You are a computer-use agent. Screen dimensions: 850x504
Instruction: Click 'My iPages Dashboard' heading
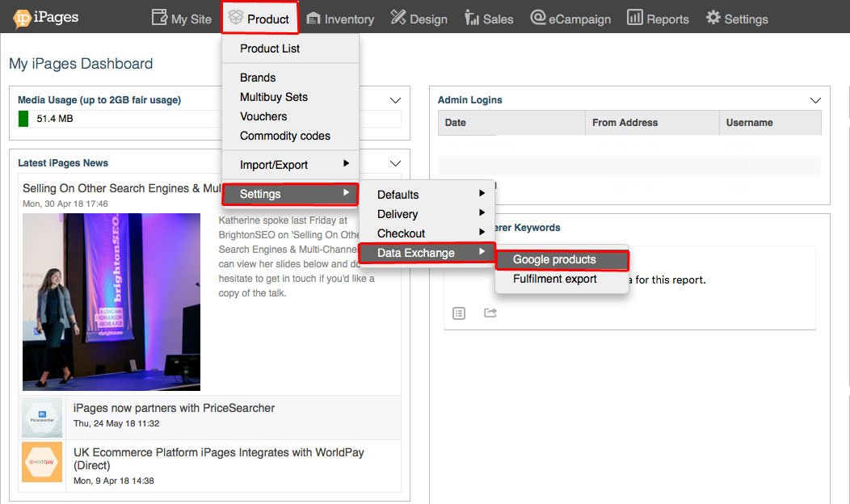pos(81,64)
